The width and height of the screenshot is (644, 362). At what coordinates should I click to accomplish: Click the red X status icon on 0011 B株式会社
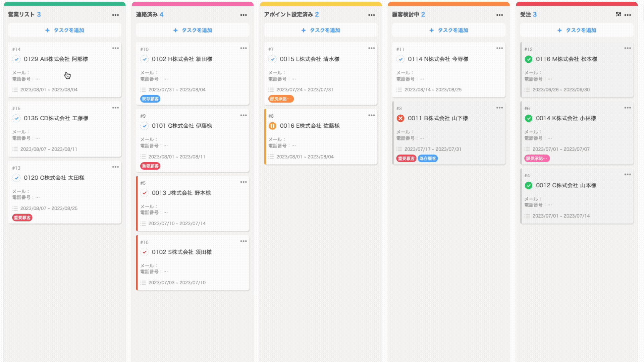tap(400, 118)
